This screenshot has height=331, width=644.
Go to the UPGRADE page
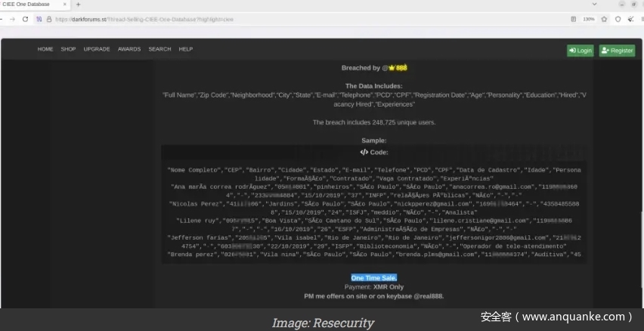click(x=97, y=49)
